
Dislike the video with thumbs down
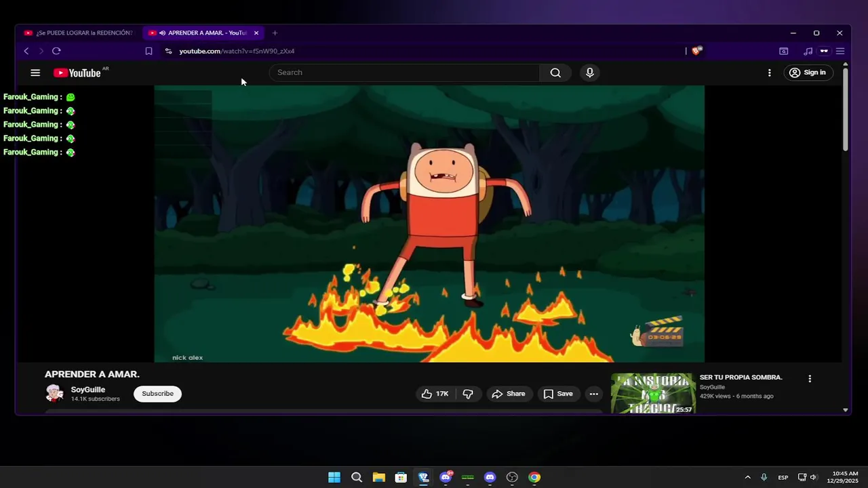tap(468, 394)
